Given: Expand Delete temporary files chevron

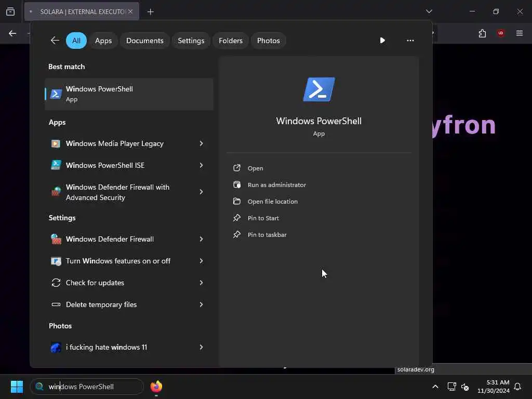Looking at the screenshot, I should 201,304.
